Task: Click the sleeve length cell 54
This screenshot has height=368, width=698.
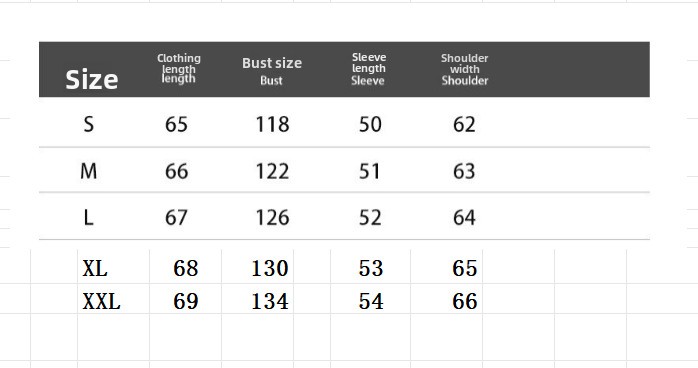Action: click(370, 301)
